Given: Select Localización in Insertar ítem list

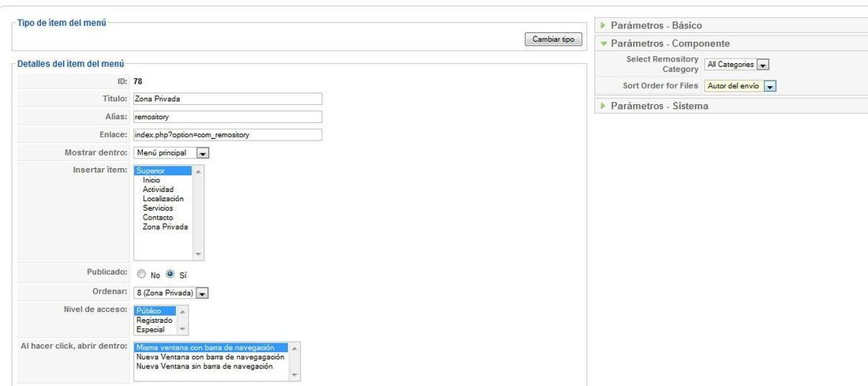Looking at the screenshot, I should point(163,199).
